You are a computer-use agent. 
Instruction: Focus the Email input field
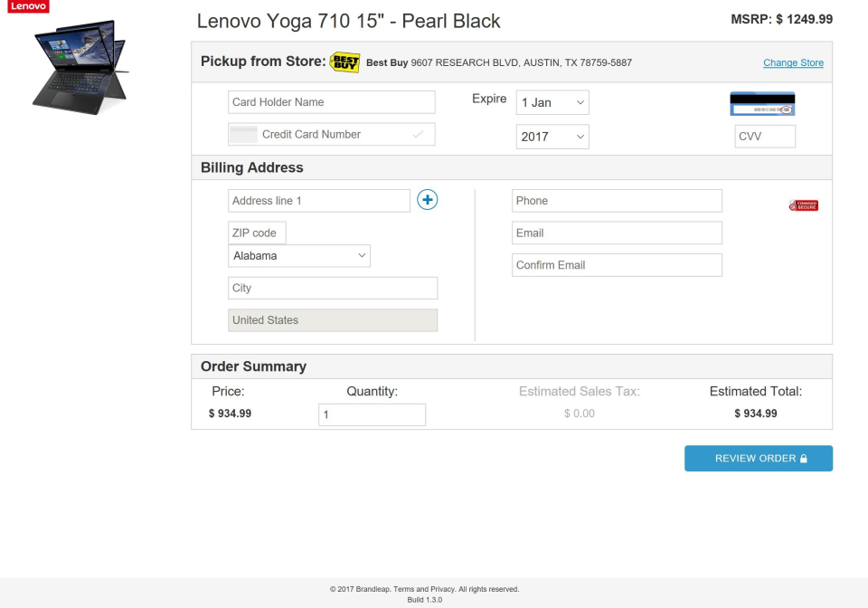click(617, 233)
